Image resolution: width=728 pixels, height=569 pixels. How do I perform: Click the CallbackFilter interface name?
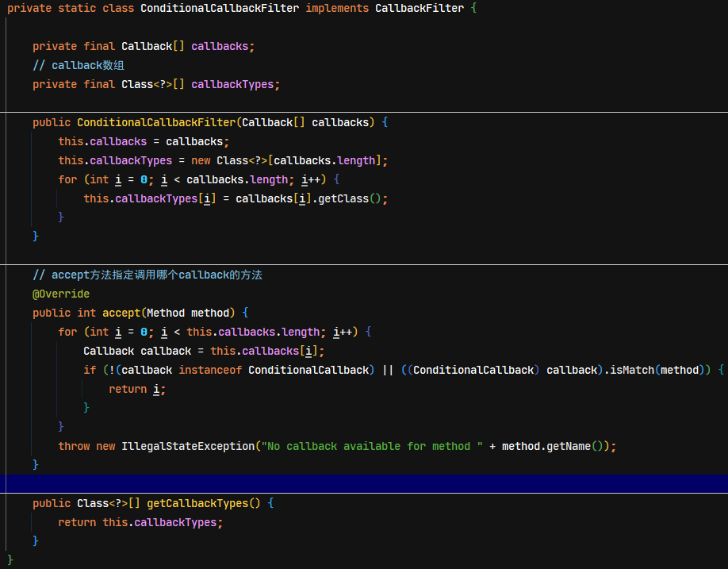pos(420,9)
